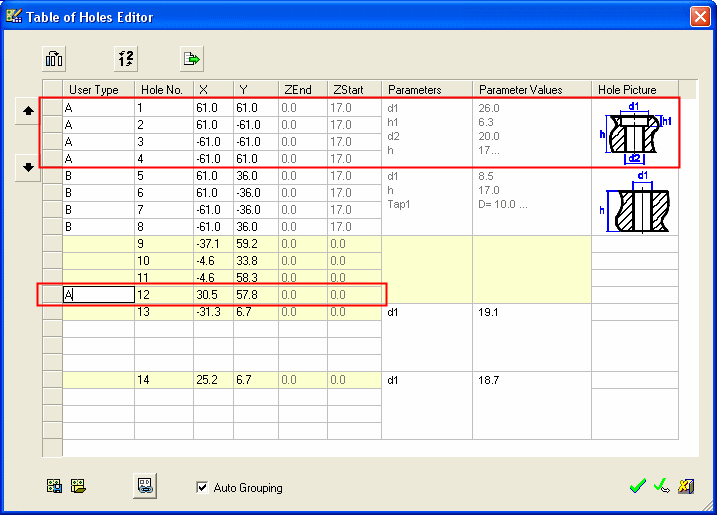Close the Table of Holes Editor window
Screen dimensions: 717x515
[x=699, y=15]
